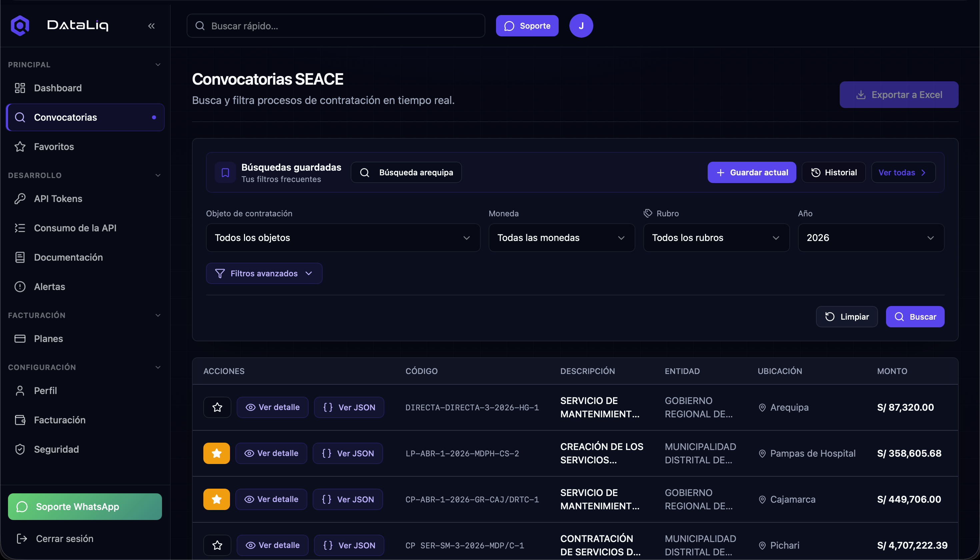This screenshot has width=980, height=560.
Task: Click the location pin beside Arequipa
Action: coord(762,407)
